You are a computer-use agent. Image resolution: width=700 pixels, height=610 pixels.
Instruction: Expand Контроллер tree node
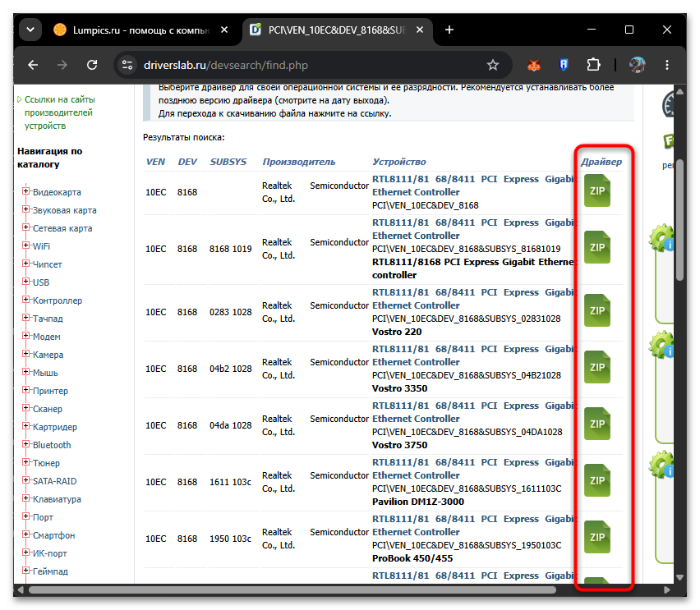26,300
